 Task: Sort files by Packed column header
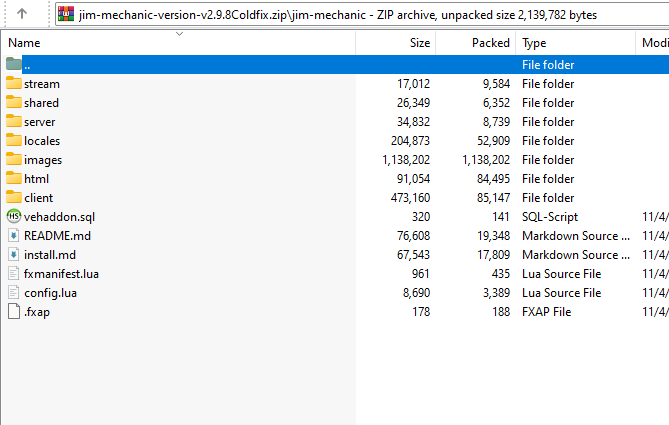tap(491, 43)
